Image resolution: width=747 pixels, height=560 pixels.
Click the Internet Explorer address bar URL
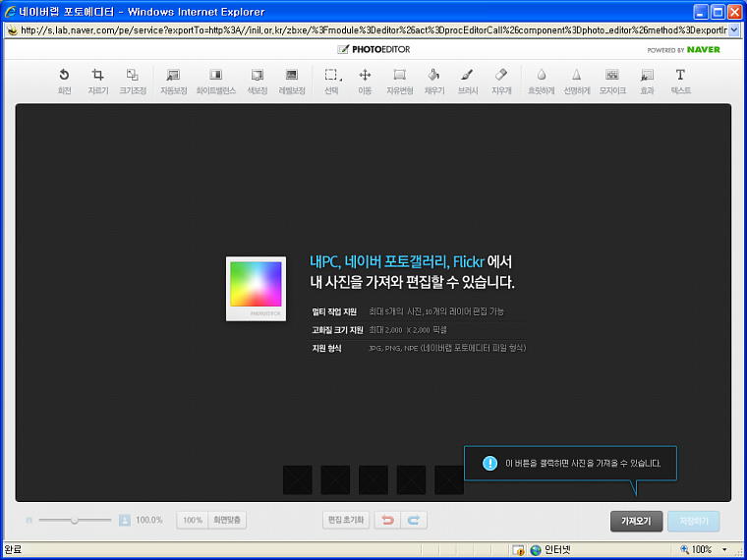click(x=373, y=30)
